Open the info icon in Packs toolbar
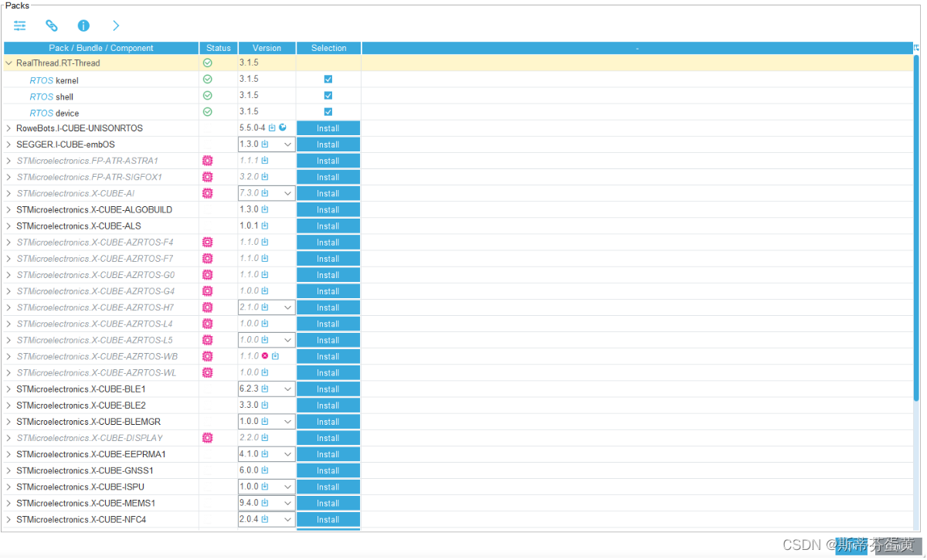Image resolution: width=927 pixels, height=560 pixels. [83, 25]
